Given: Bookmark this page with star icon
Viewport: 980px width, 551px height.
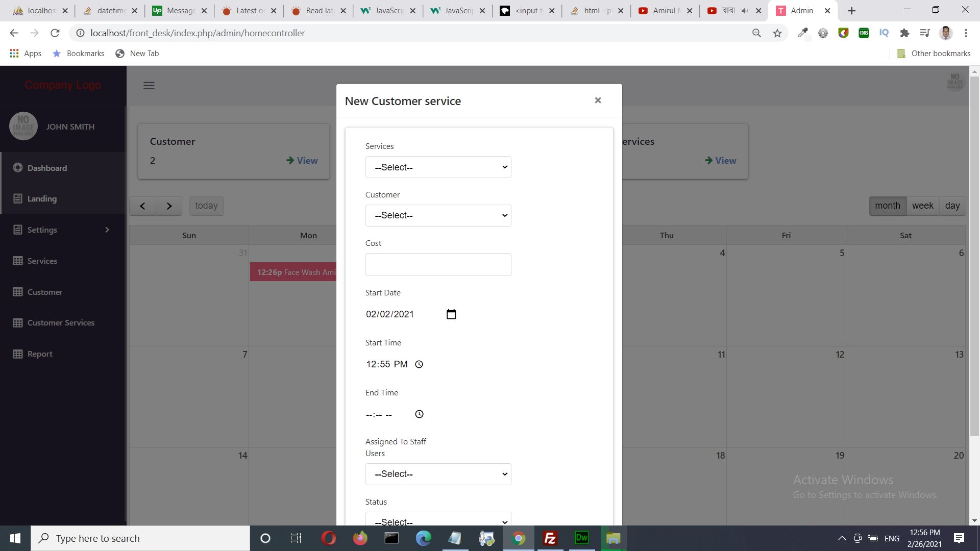Looking at the screenshot, I should pyautogui.click(x=777, y=33).
